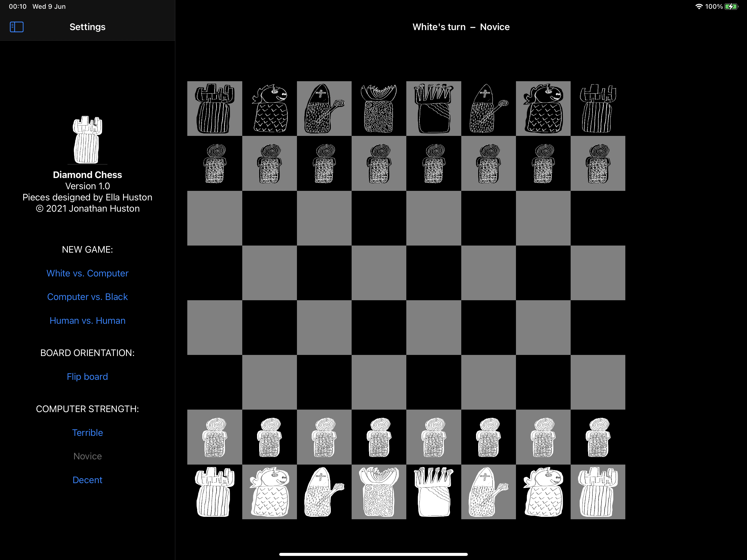Toggle the sidebar panel icon
The height and width of the screenshot is (560, 747).
tap(17, 27)
